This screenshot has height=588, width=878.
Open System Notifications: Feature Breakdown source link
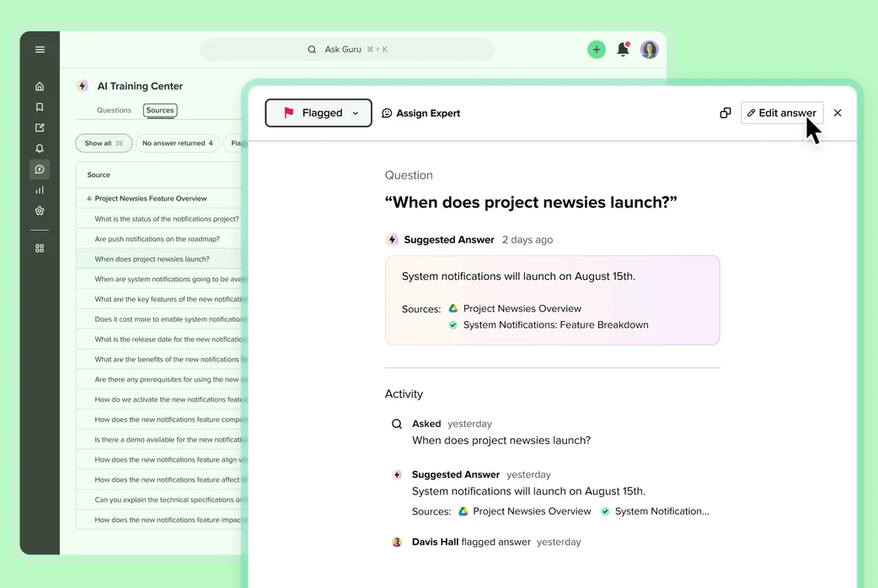(549, 325)
